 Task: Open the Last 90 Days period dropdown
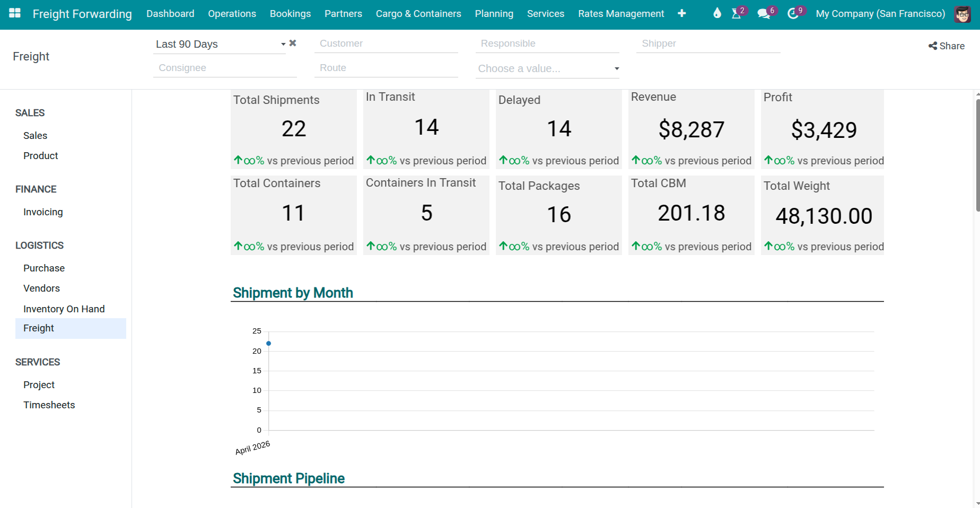coord(283,44)
